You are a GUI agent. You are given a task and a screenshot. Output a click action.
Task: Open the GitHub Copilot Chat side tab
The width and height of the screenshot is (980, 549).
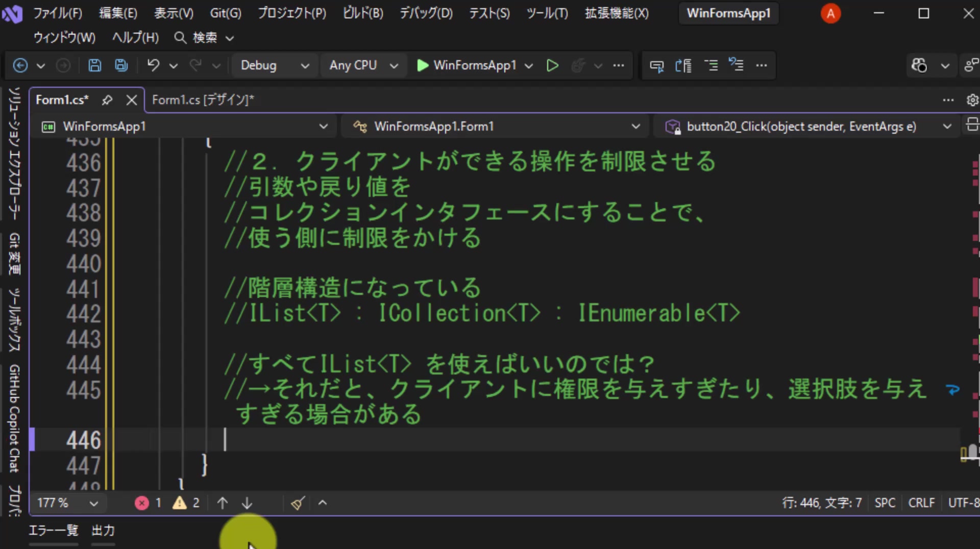[x=14, y=418]
